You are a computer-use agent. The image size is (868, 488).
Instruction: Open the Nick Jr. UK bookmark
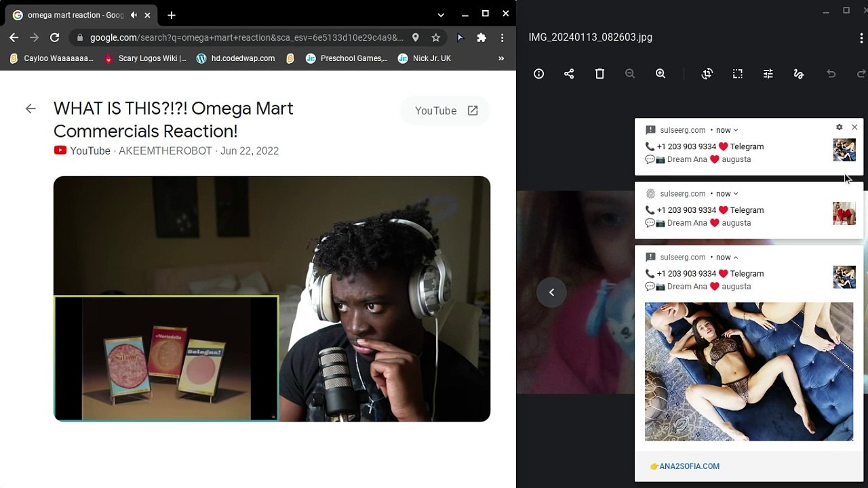pyautogui.click(x=424, y=58)
